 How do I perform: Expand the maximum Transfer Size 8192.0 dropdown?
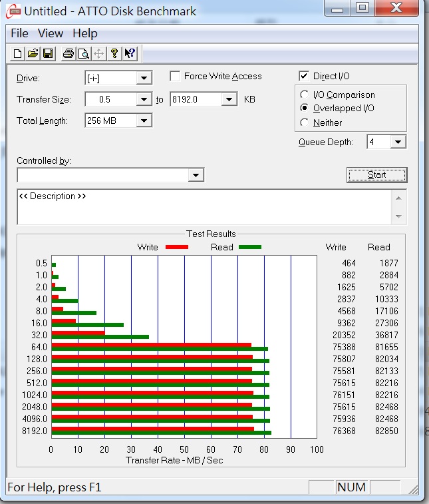click(229, 99)
